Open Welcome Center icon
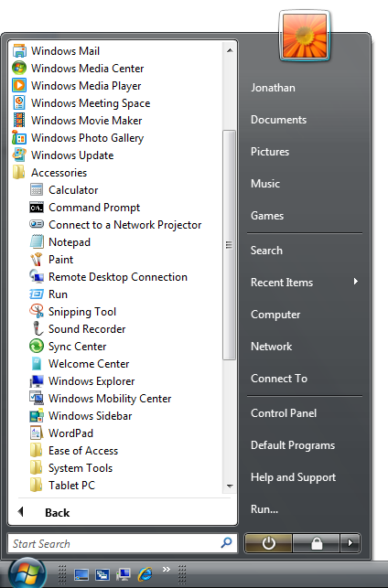 click(37, 363)
